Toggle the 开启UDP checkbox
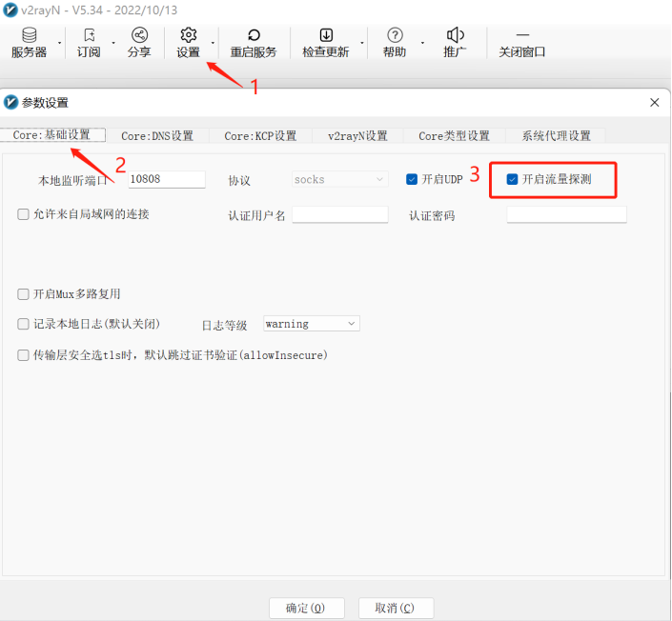This screenshot has width=672, height=621. [412, 179]
